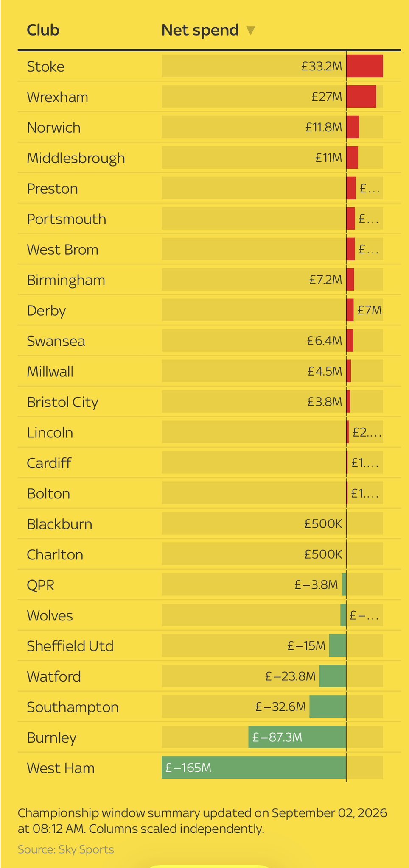This screenshot has width=409, height=868.
Task: Select the Middlesbrough club name
Action: click(76, 158)
